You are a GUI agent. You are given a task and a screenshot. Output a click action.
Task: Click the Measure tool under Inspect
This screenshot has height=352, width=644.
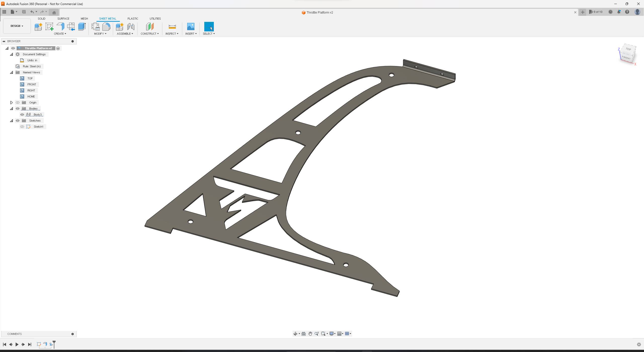[172, 27]
